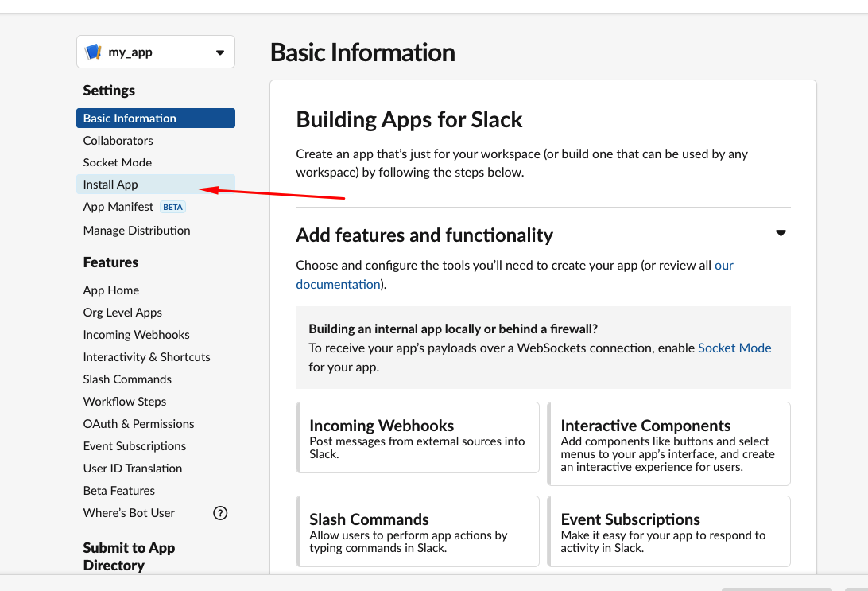This screenshot has width=868, height=591.
Task: Open App Manifest settings
Action: pyautogui.click(x=118, y=207)
